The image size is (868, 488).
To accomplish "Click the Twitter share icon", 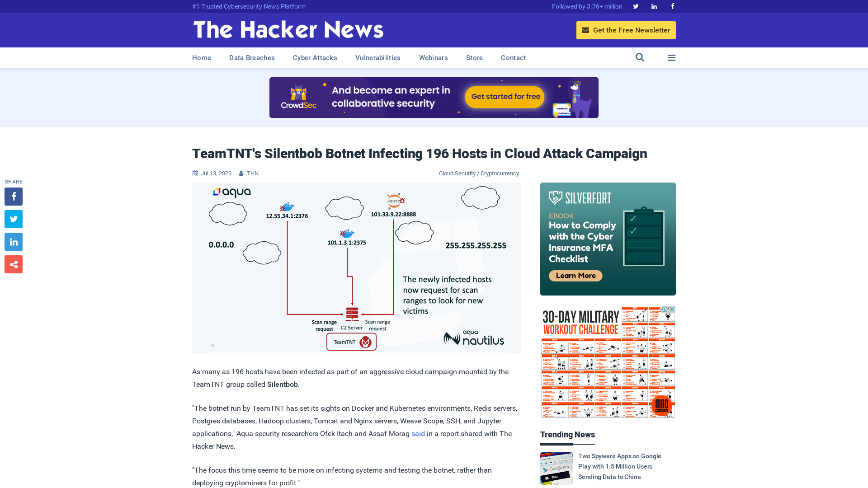I will tap(13, 219).
